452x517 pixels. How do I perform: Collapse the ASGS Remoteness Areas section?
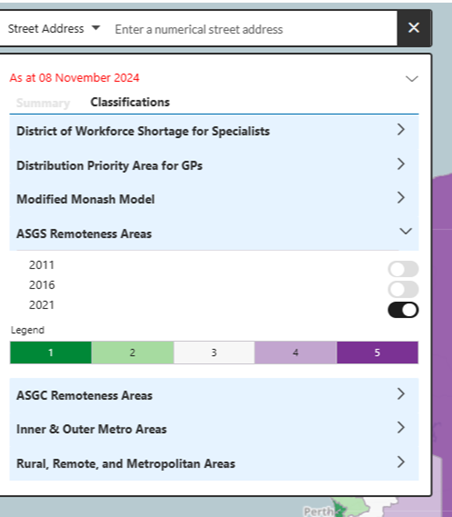coord(214,233)
